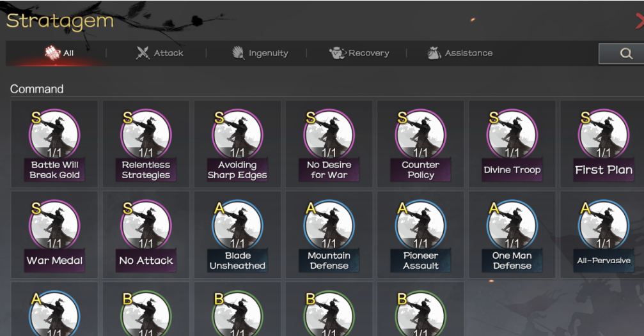Select the No Attack stratagem
Screen dimensions: 644x336
coord(146,234)
